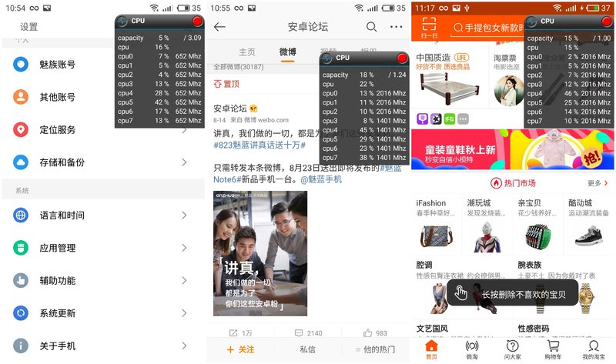This screenshot has width=616, height=364.
Task: Tap the 辅助功能 hand icon
Action: [x=21, y=280]
